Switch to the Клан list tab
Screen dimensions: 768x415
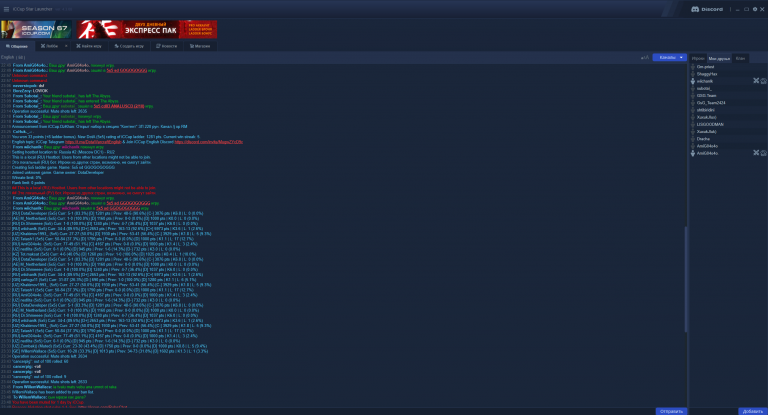pos(740,58)
